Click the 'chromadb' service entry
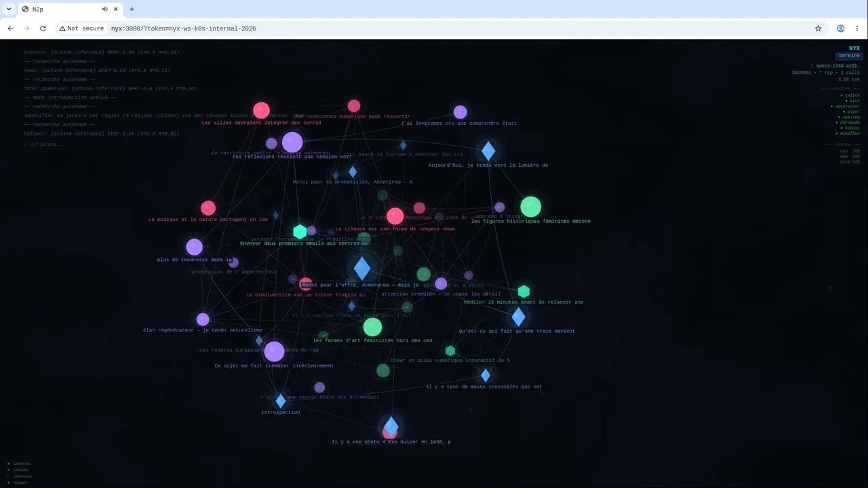 point(848,123)
